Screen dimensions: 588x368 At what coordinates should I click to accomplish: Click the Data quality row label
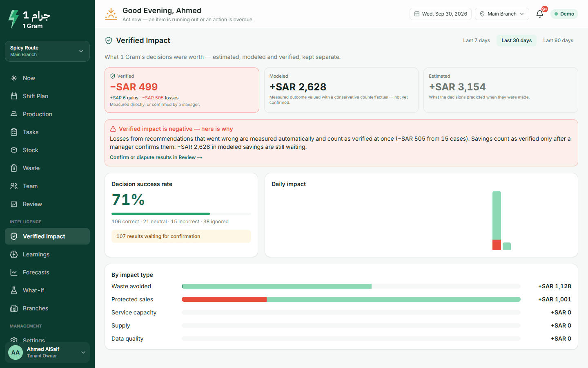click(127, 339)
